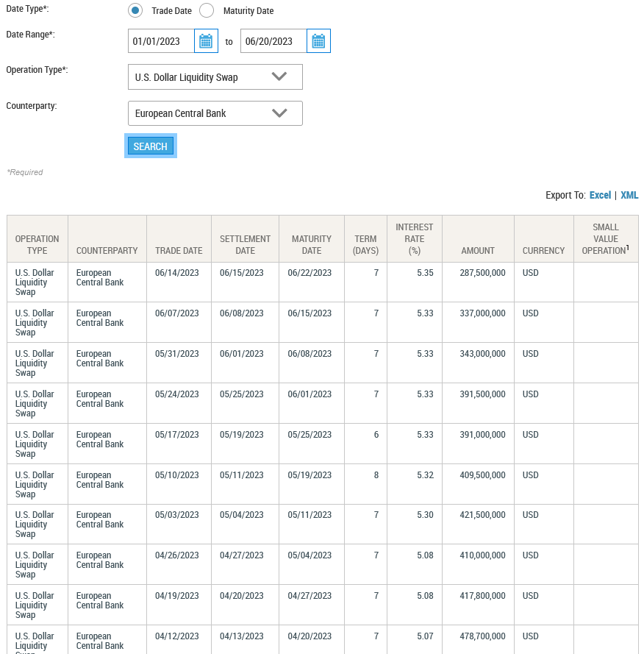
Task: Select interest rate 5.07 cell
Action: tap(415, 640)
